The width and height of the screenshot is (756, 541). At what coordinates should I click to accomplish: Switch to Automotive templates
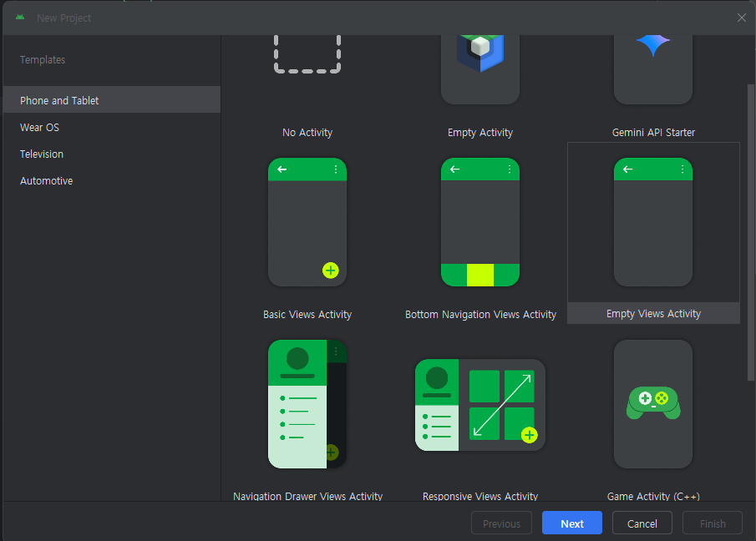pyautogui.click(x=112, y=181)
